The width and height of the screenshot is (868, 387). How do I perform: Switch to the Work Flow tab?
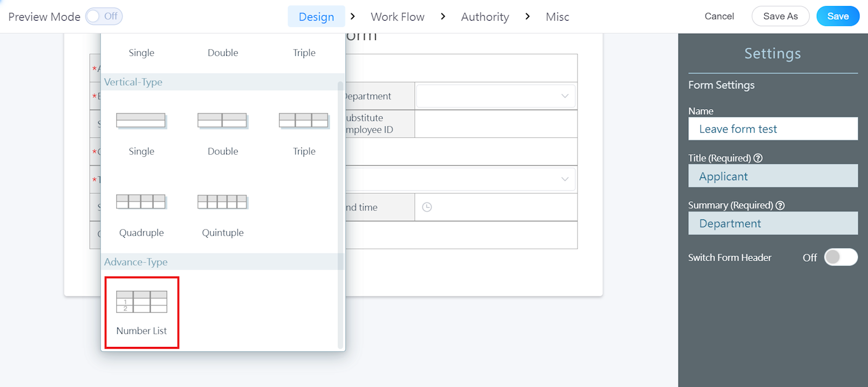coord(397,17)
